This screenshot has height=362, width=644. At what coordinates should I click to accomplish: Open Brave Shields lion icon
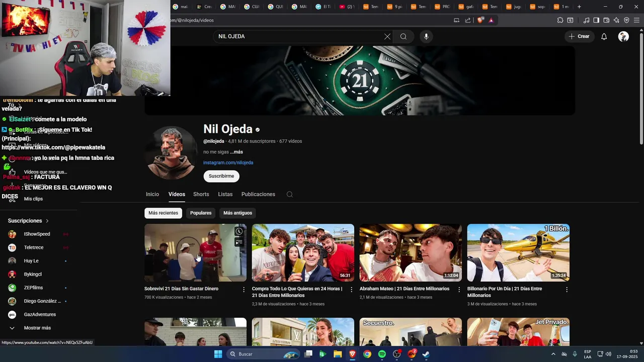pos(480,20)
